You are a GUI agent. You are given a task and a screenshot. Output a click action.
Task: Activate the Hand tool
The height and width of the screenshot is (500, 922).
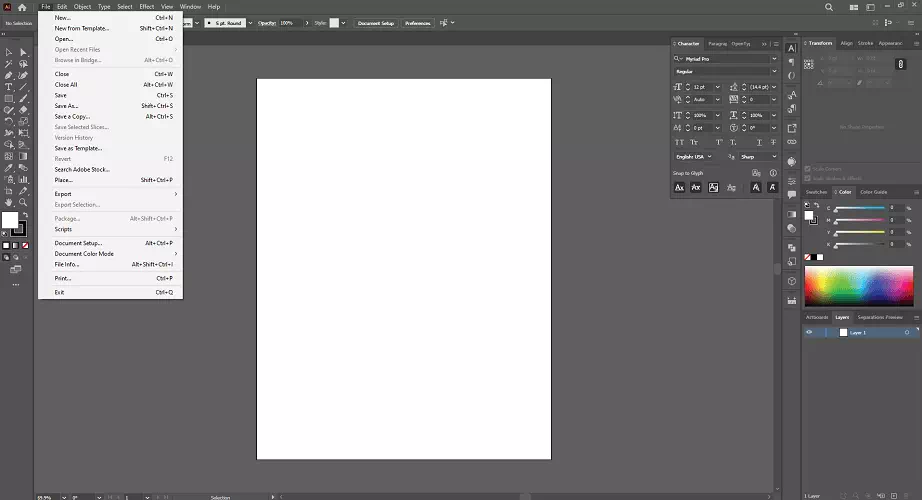coord(9,202)
